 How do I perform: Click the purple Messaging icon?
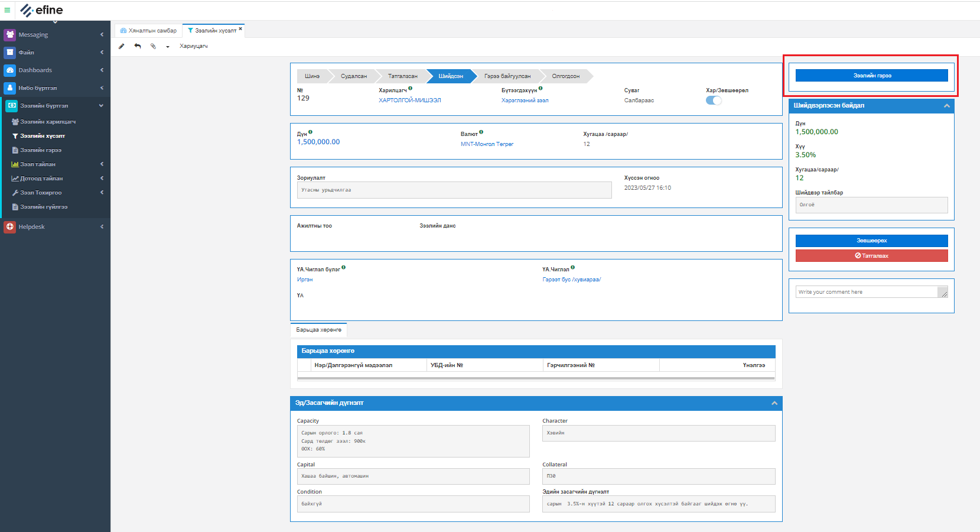click(x=10, y=34)
